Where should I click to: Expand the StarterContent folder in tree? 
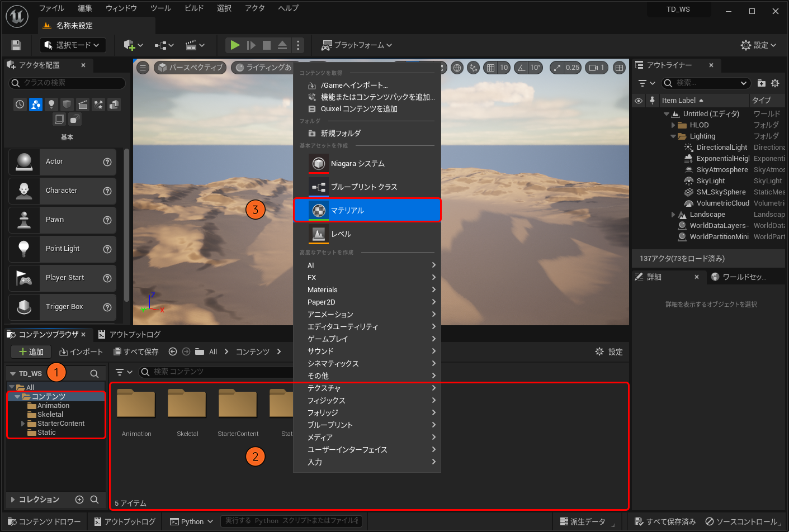(x=23, y=424)
